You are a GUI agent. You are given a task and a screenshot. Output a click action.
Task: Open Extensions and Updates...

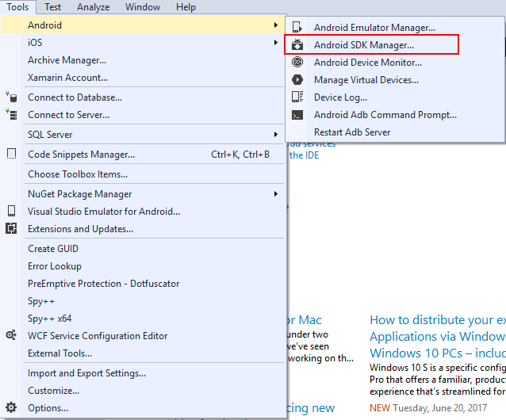[x=143, y=228]
